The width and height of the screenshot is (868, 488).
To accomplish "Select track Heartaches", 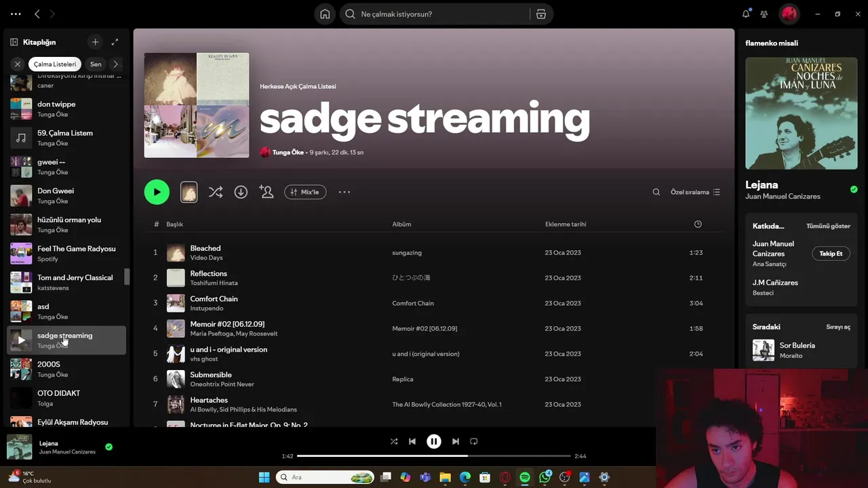I will [x=209, y=400].
